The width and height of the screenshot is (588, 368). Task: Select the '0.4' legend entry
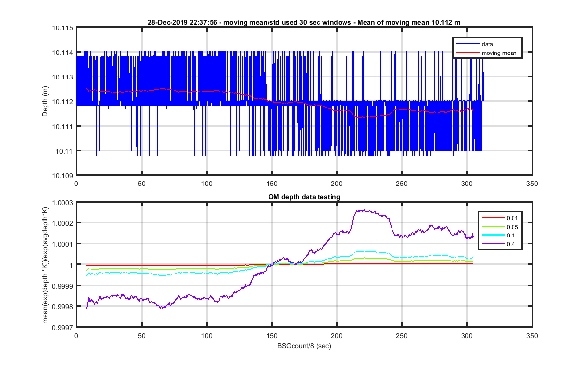511,244
